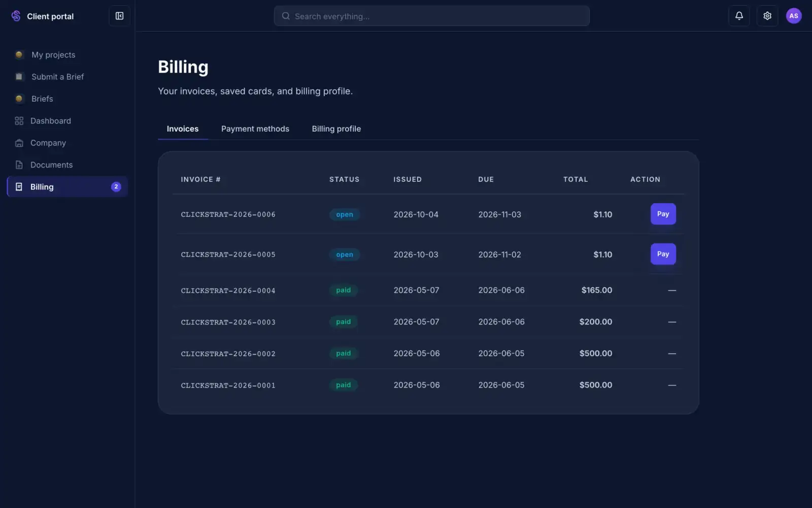This screenshot has height=508, width=812.
Task: Open the Documents section
Action: 67,165
